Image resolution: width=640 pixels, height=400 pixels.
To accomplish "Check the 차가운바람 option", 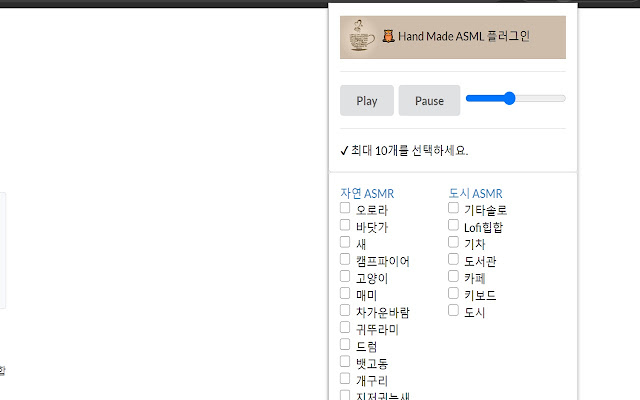I will click(x=345, y=310).
